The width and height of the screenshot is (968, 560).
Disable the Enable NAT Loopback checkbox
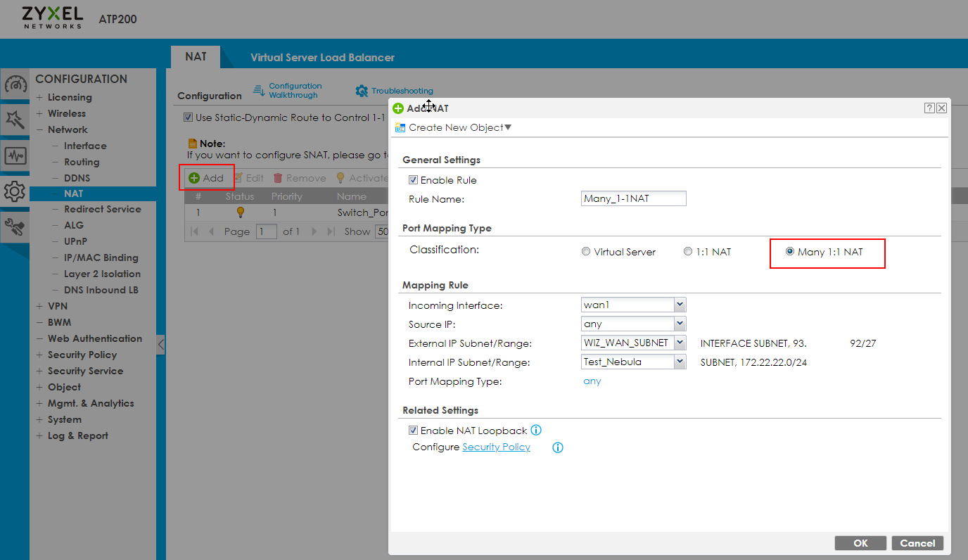coord(413,431)
